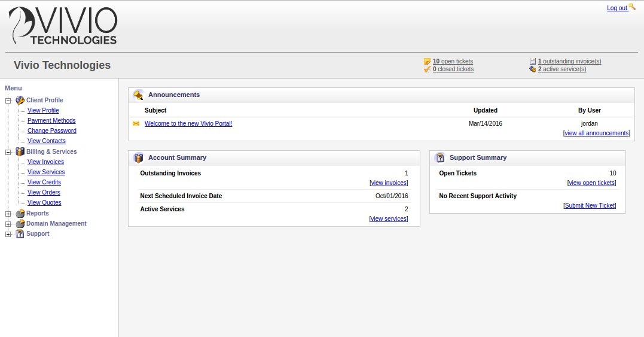Click the outstanding invoice sheet icon
This screenshot has width=644, height=337.
coord(533,61)
